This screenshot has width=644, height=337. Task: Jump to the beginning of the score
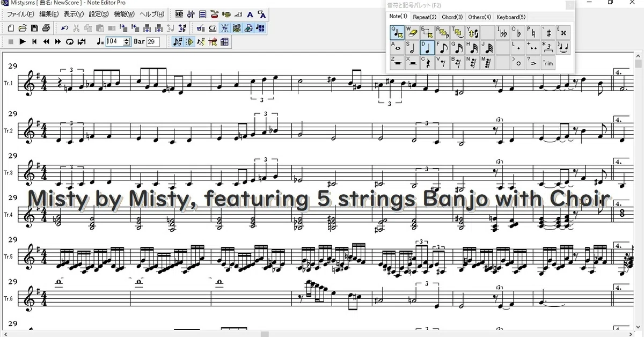[34, 41]
